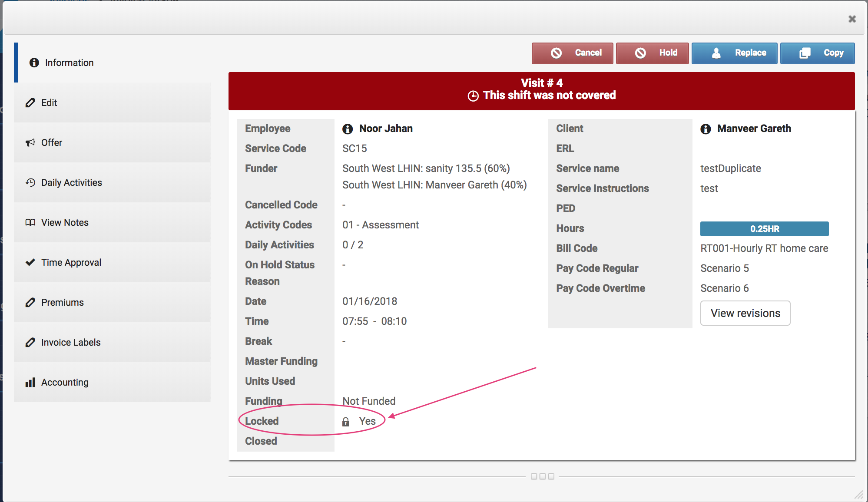The width and height of the screenshot is (868, 502).
Task: Click the Time Approval checkmark icon
Action: 30,263
